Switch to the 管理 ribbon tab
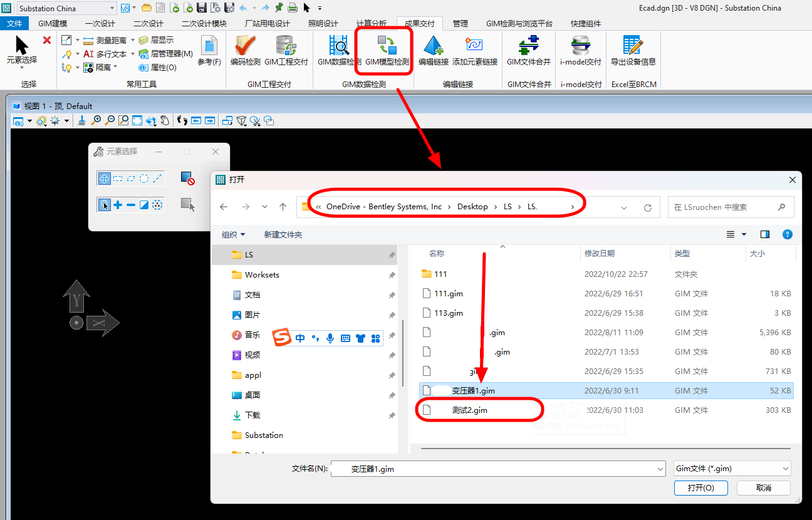812x520 pixels. click(460, 24)
